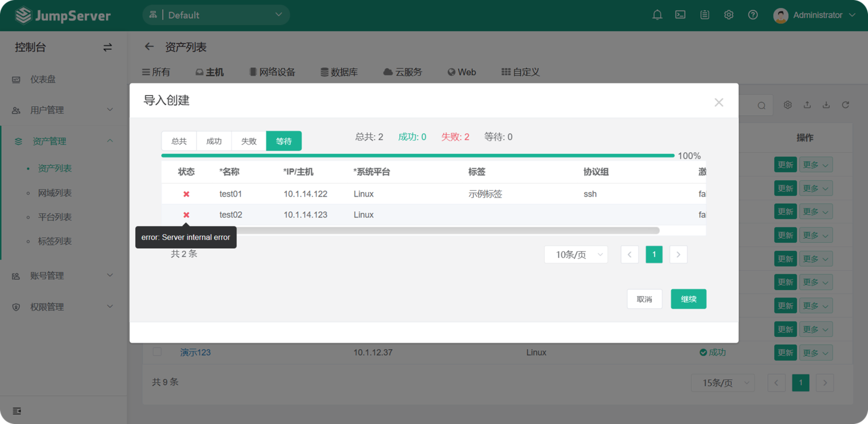Click page 1 in import dialog pagination
Viewport: 868px width, 424px height.
[x=654, y=255]
